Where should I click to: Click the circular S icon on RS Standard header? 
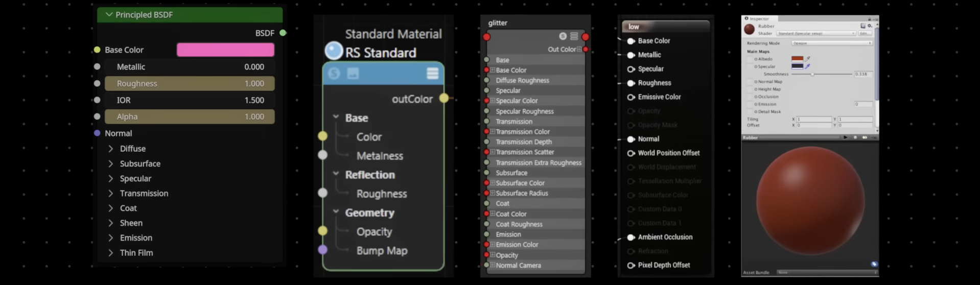[334, 74]
